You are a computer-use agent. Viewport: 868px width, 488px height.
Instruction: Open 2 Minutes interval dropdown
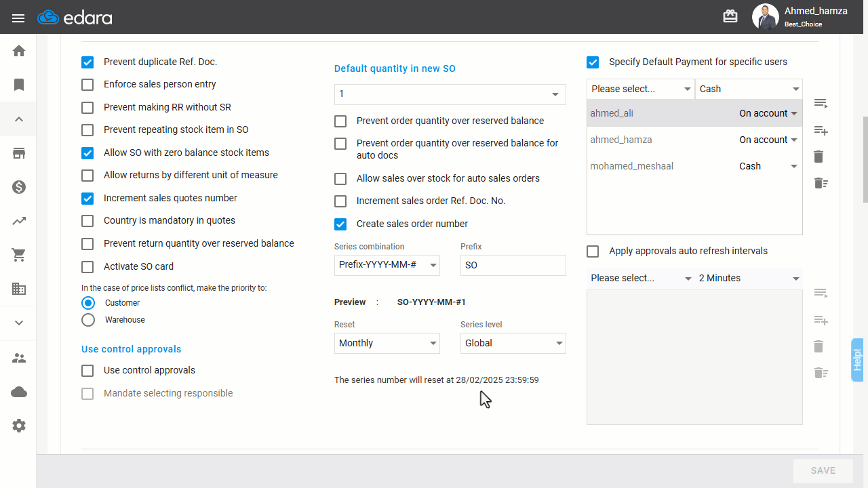pos(749,279)
